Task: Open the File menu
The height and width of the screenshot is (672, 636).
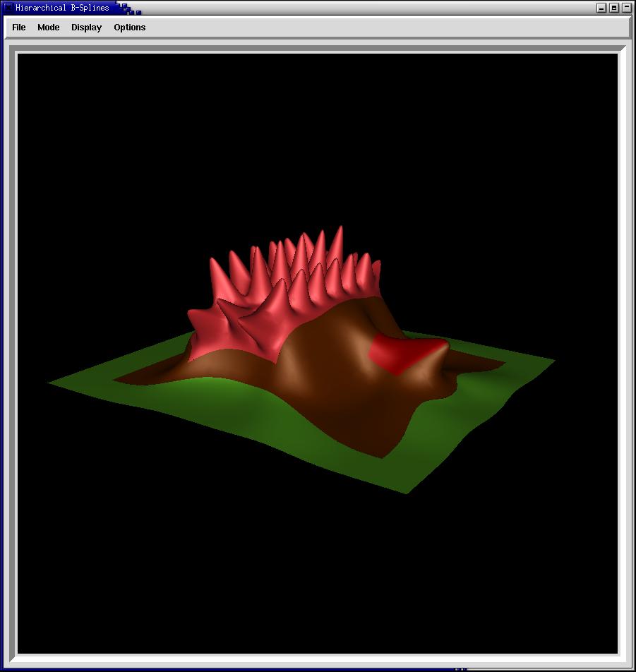Action: point(19,28)
